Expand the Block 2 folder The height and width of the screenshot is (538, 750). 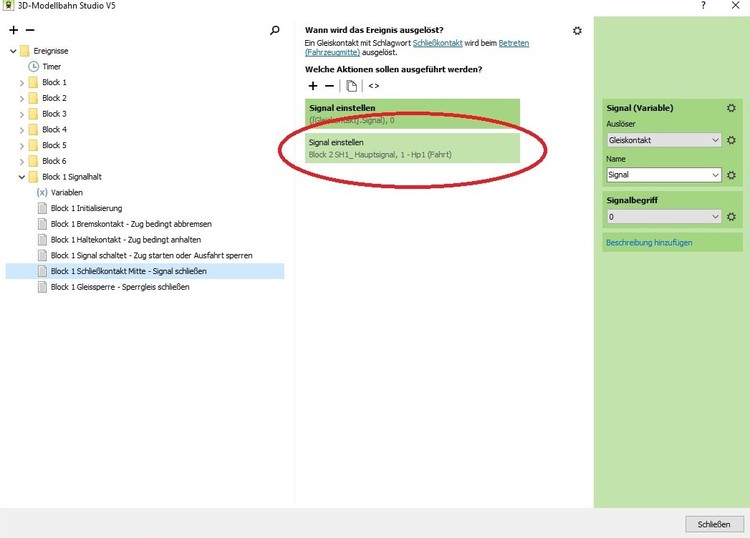click(x=22, y=99)
